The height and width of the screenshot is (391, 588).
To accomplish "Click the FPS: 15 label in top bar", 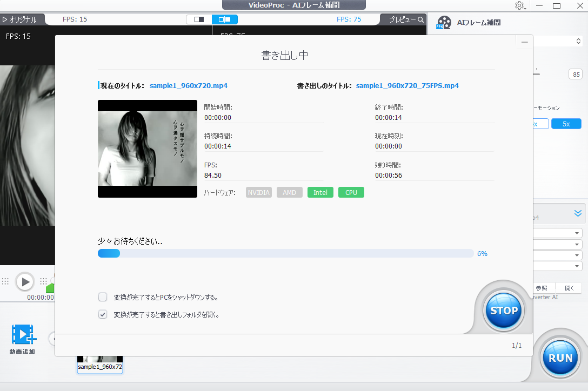I will 75,19.
